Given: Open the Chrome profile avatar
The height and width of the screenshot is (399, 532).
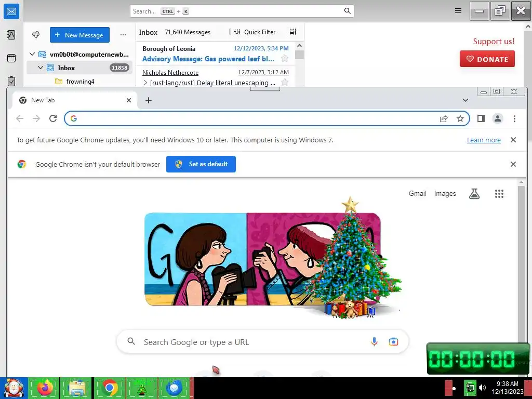Looking at the screenshot, I should (x=497, y=118).
